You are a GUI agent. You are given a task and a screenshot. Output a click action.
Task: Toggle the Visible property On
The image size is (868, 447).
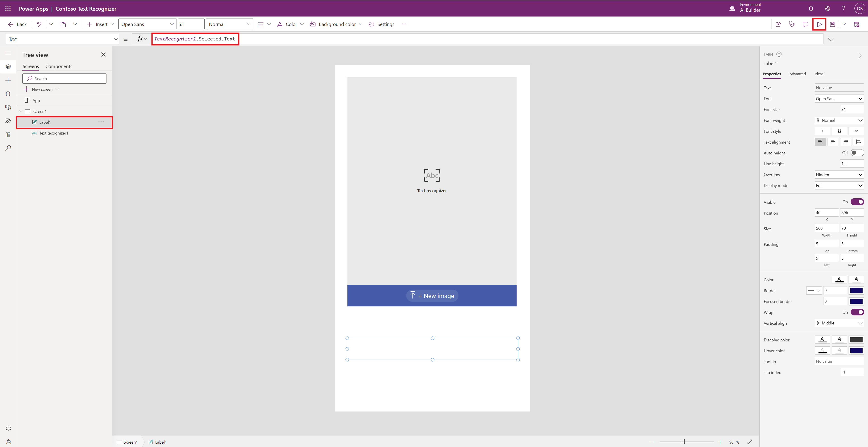(x=857, y=202)
